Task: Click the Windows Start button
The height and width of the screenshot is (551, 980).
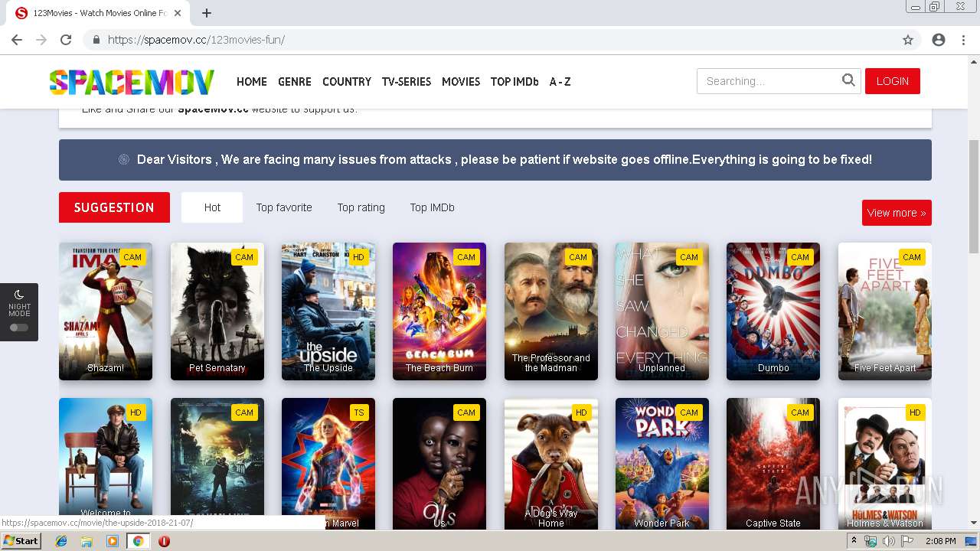Action: [x=21, y=541]
